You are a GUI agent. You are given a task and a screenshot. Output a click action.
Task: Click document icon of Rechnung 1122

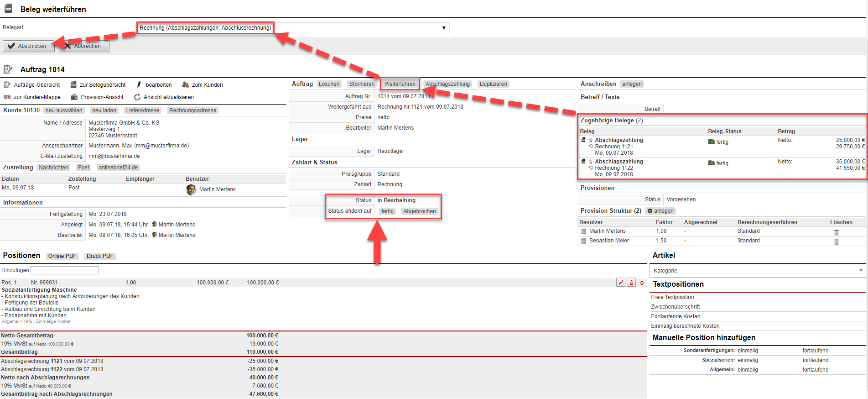coord(583,161)
